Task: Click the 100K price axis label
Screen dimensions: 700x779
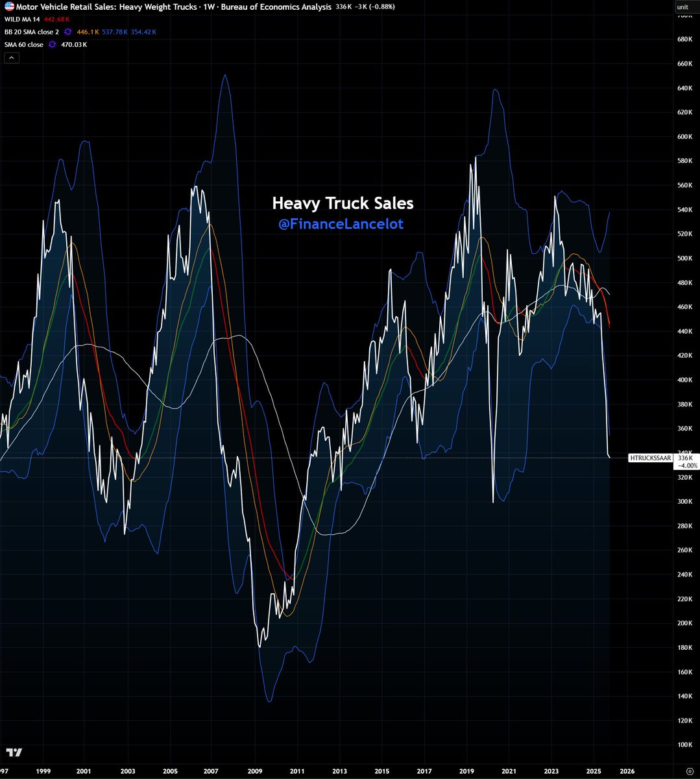Action: click(x=684, y=745)
